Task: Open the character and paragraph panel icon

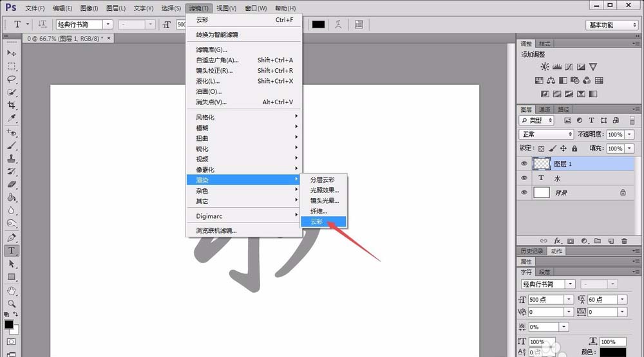Action: pos(359,24)
